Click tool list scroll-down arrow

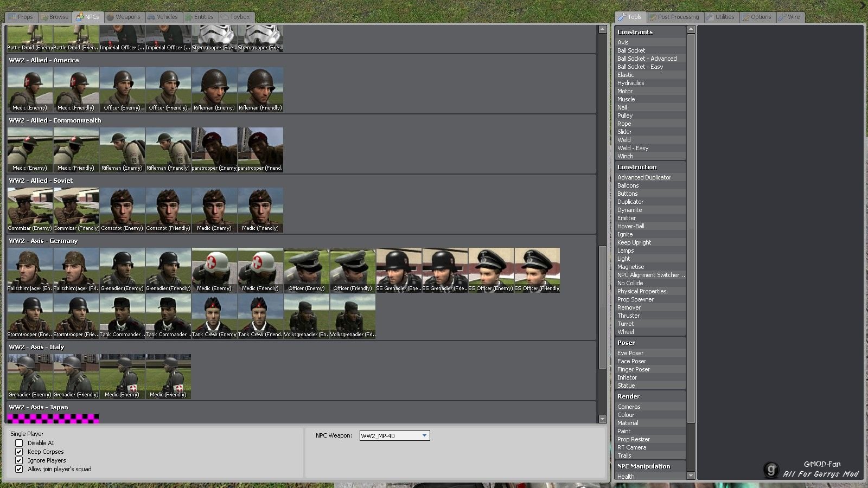pos(691,476)
